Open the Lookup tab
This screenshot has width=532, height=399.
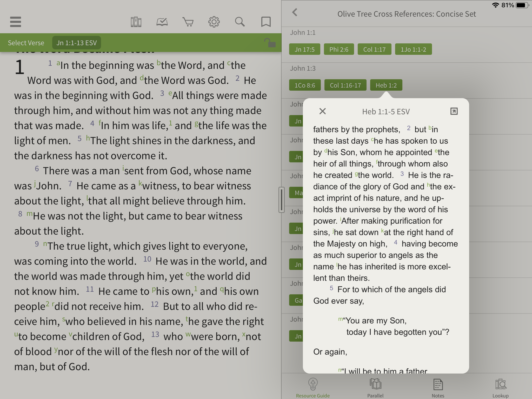(500, 388)
